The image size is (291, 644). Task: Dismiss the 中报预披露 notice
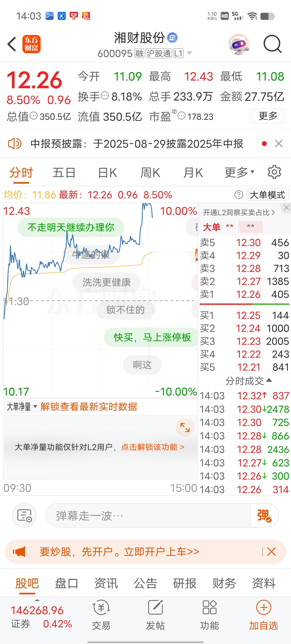(x=279, y=143)
